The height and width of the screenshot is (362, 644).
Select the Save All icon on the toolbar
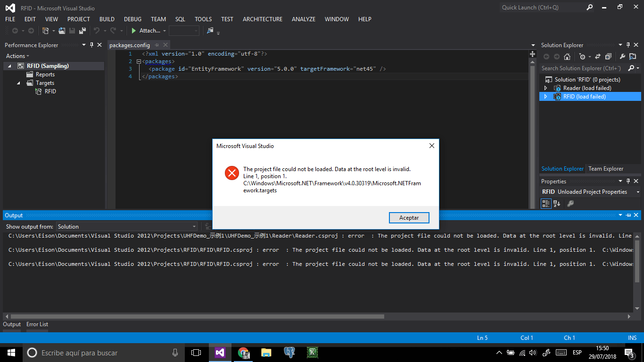tap(82, 32)
